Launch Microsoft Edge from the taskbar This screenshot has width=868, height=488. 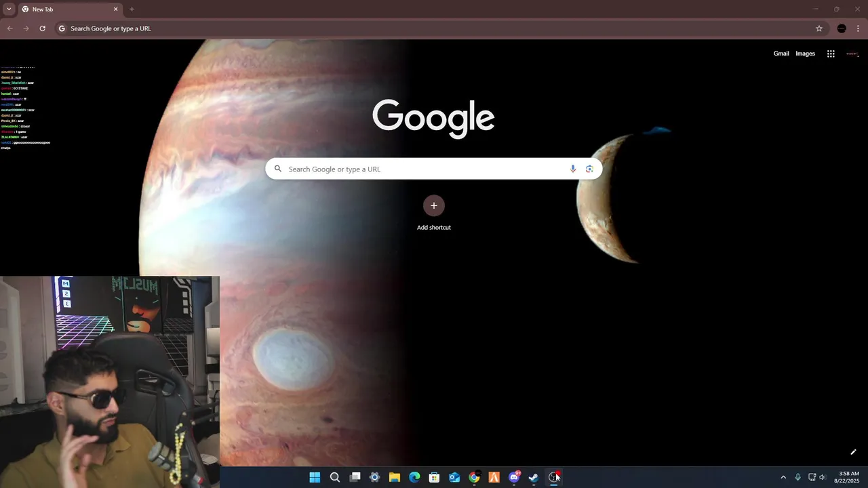[414, 477]
